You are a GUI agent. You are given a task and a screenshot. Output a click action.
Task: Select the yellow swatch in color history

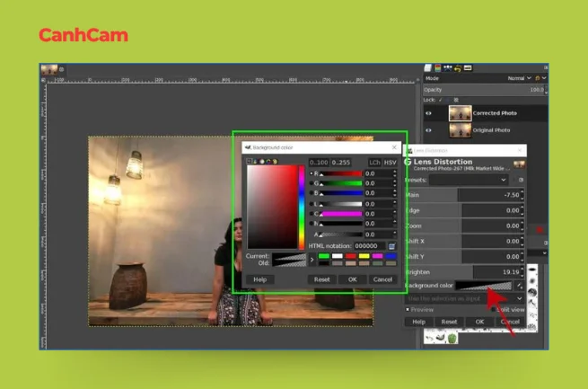[364, 256]
